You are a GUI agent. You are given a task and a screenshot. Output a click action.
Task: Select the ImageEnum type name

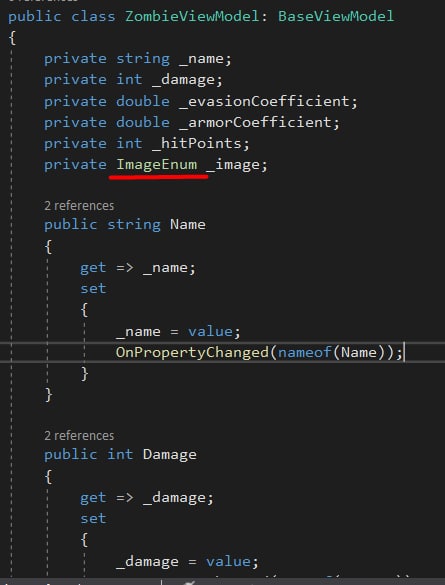coord(157,165)
